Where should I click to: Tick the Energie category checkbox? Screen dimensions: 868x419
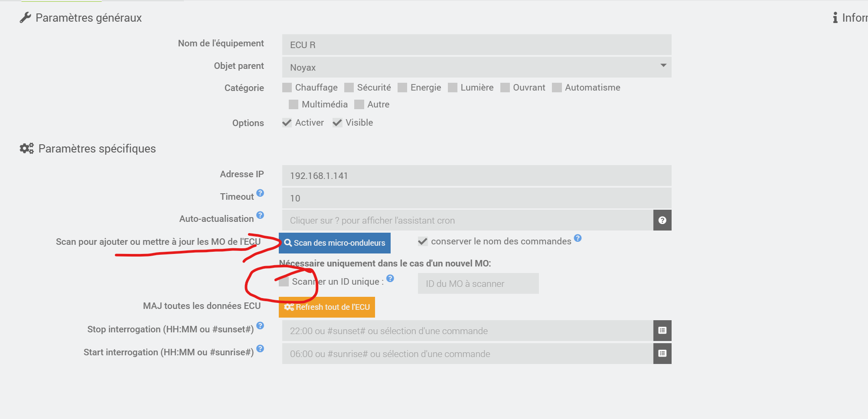pyautogui.click(x=402, y=88)
